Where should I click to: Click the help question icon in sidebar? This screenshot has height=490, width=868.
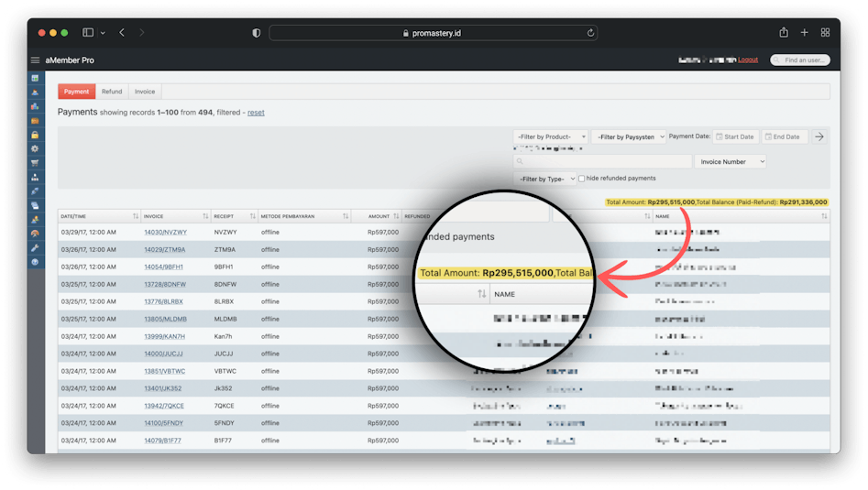click(x=35, y=262)
